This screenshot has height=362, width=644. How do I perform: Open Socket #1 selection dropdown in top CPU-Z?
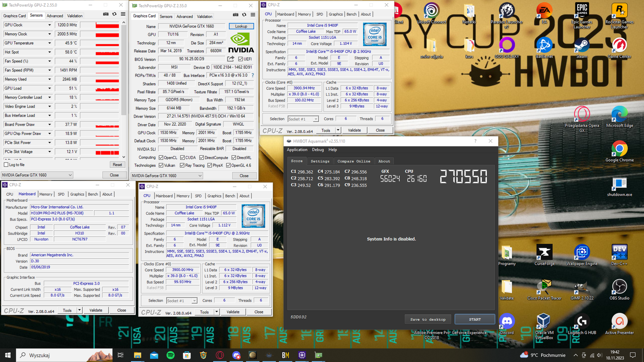tap(303, 119)
